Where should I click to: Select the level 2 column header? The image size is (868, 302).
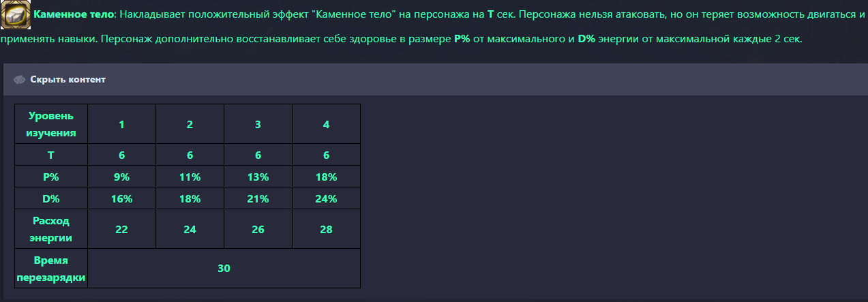[190, 124]
